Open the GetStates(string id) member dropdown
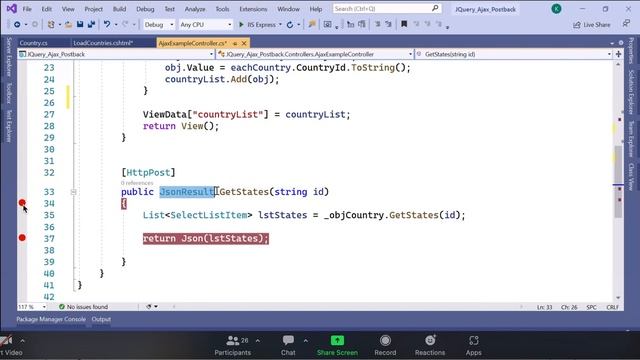 pyautogui.click(x=513, y=54)
